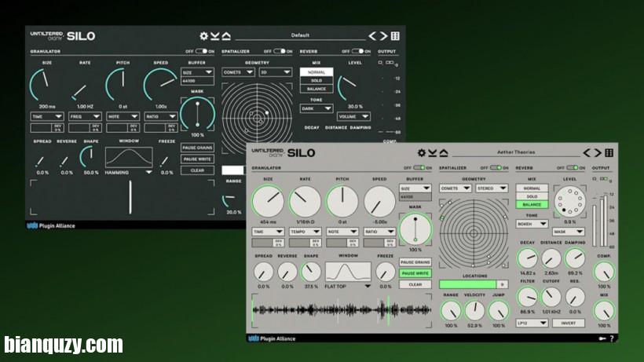The image size is (644, 362).
Task: Open DARK tone dropdown in dark window
Action: [317, 109]
